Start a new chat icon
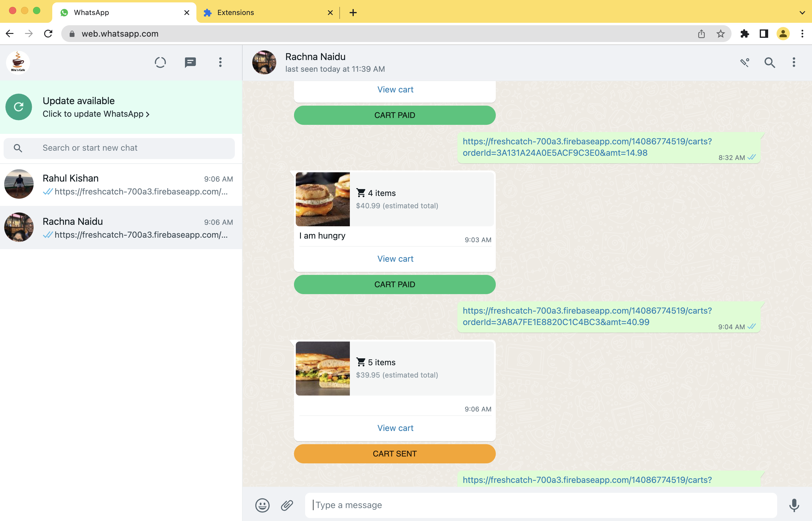The height and width of the screenshot is (521, 812). 190,62
